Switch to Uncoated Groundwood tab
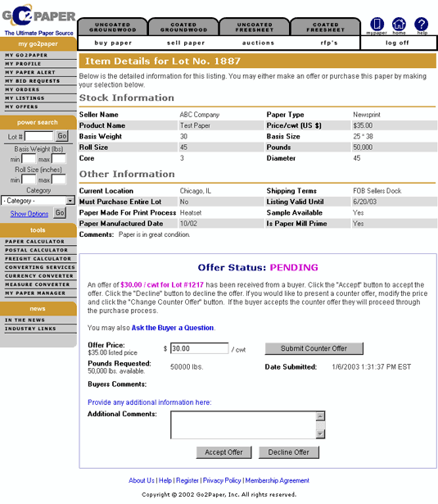 pos(113,27)
